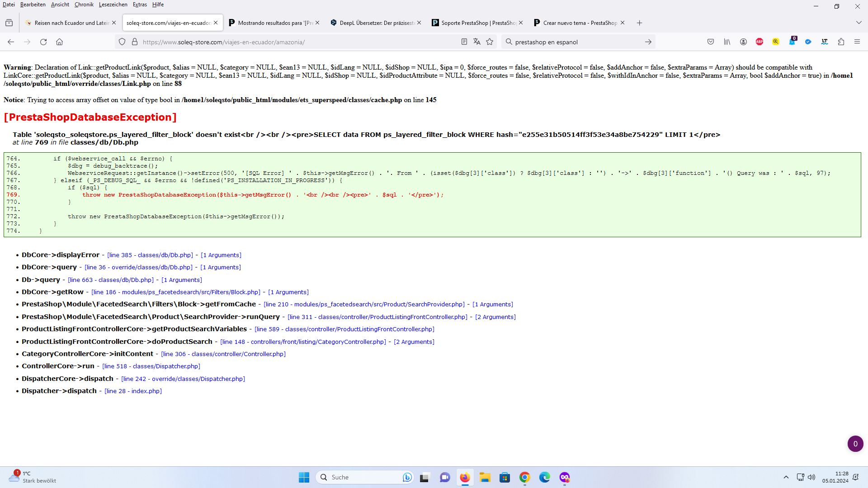Expand the list all tabs chevron
This screenshot has width=868, height=488.
coord(859,23)
